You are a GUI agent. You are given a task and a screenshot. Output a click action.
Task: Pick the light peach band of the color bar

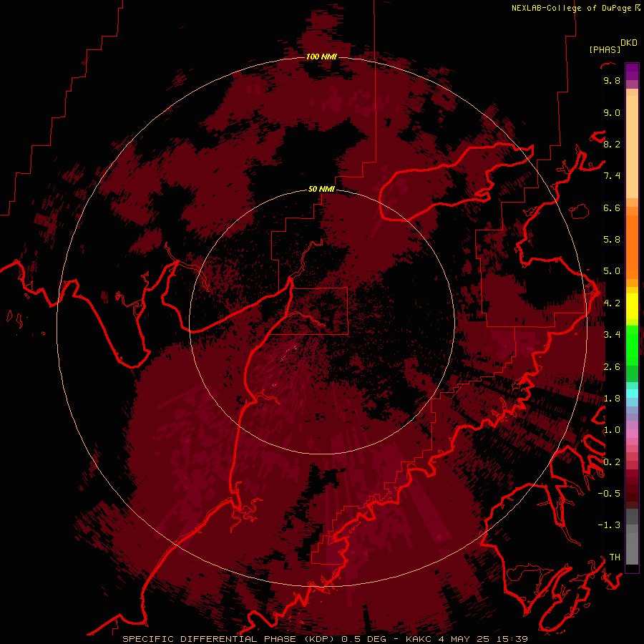(x=632, y=147)
